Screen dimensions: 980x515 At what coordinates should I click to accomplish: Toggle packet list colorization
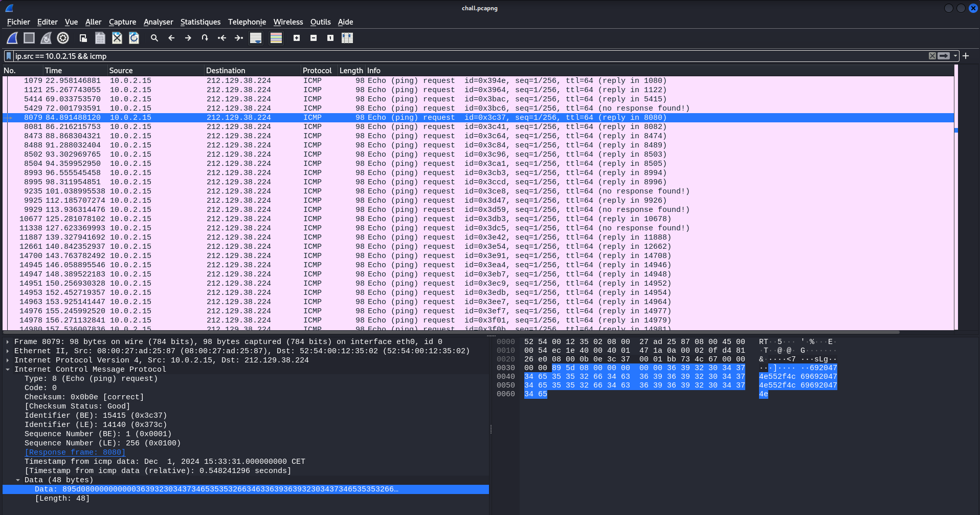point(276,38)
